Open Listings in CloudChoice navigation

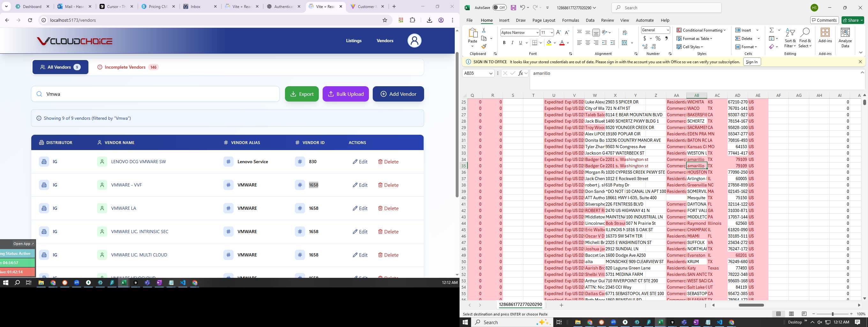[x=354, y=41]
